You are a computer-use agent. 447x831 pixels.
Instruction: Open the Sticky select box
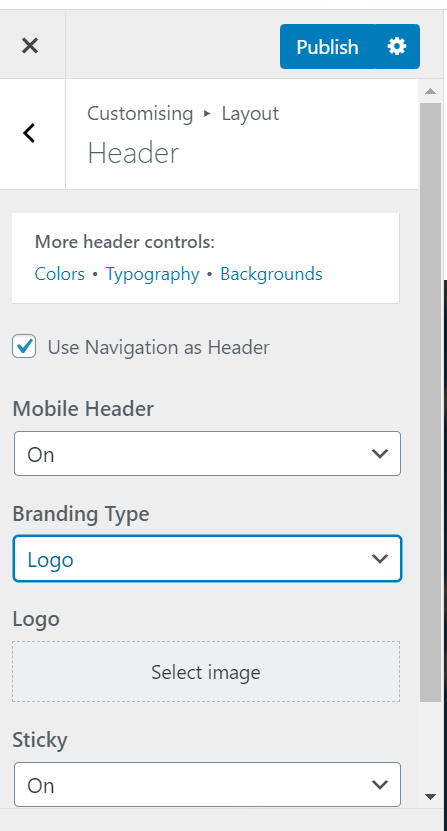tap(207, 784)
